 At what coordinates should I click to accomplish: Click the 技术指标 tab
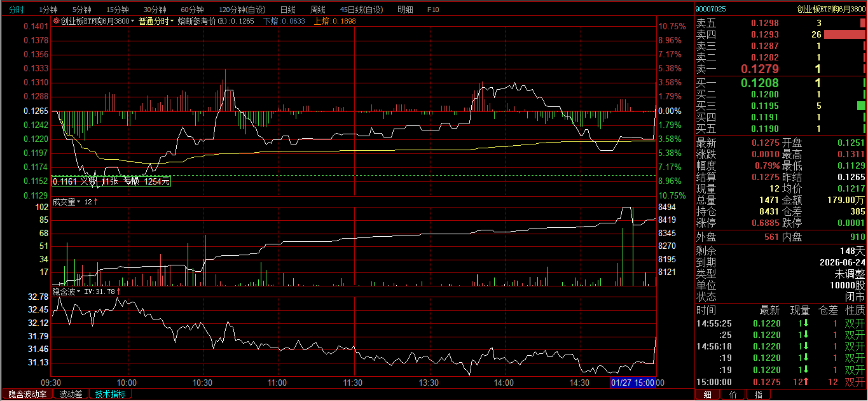(110, 394)
